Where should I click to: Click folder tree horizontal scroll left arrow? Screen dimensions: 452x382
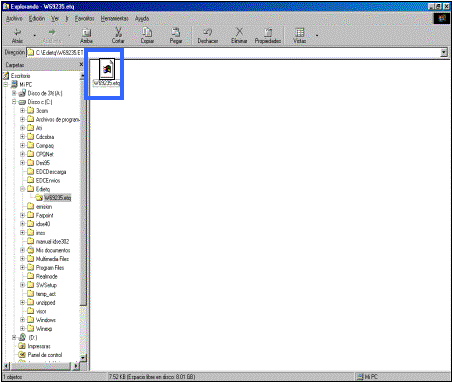[x=6, y=366]
